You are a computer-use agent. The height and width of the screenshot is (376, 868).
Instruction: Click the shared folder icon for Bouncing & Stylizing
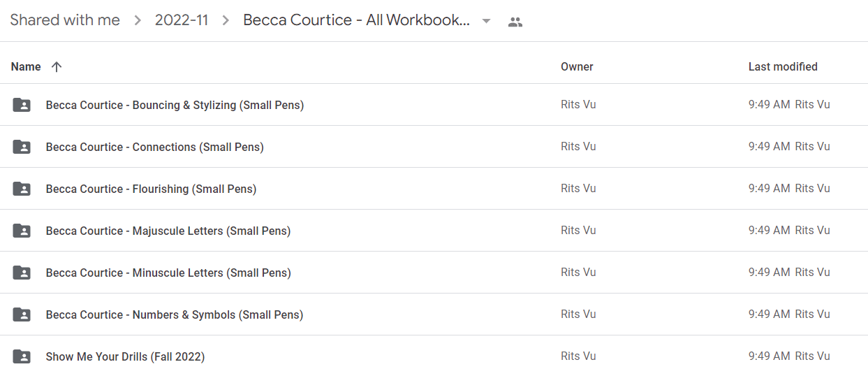coord(22,105)
